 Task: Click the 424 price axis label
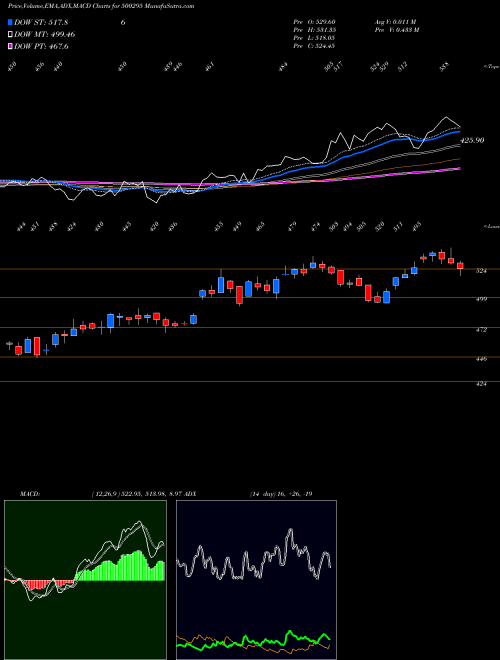pyautogui.click(x=481, y=383)
